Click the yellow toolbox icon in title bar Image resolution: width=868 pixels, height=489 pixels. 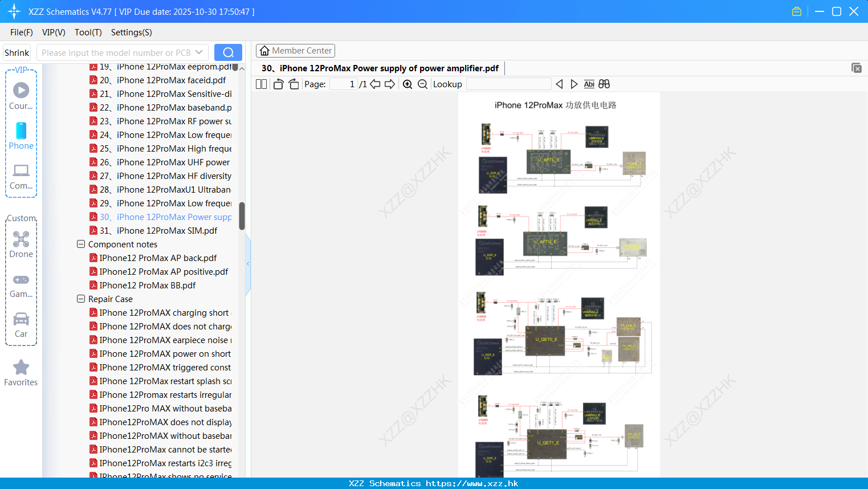pyautogui.click(x=797, y=11)
